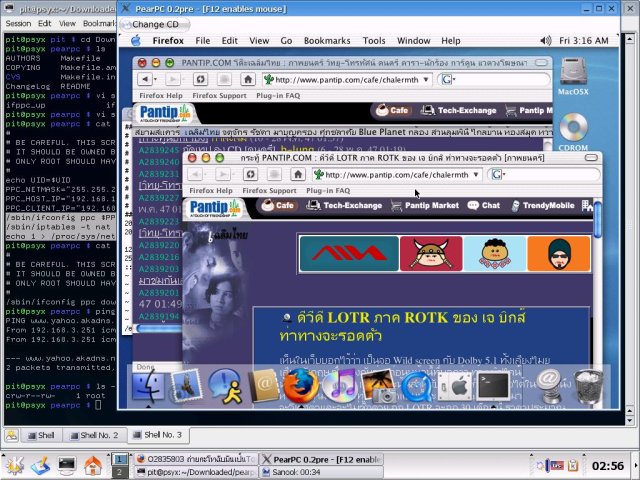
Task: Click the Firefox icon in the dock
Action: tap(301, 386)
